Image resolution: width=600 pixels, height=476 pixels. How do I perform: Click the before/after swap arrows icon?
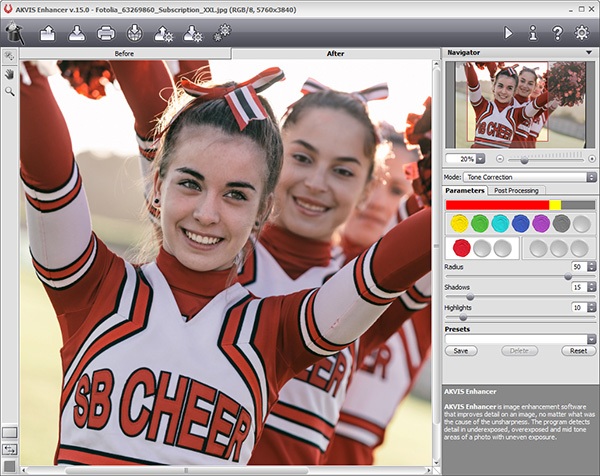click(x=10, y=450)
